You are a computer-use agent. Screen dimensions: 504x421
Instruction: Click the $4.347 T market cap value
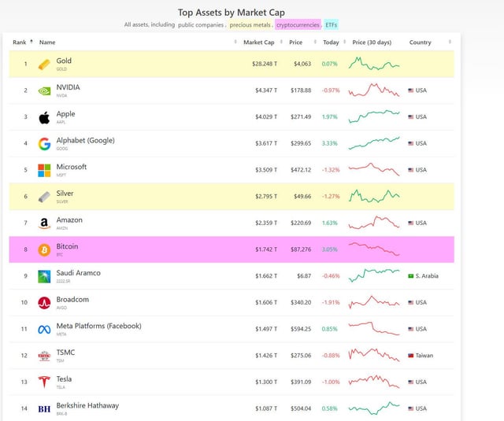(x=266, y=90)
